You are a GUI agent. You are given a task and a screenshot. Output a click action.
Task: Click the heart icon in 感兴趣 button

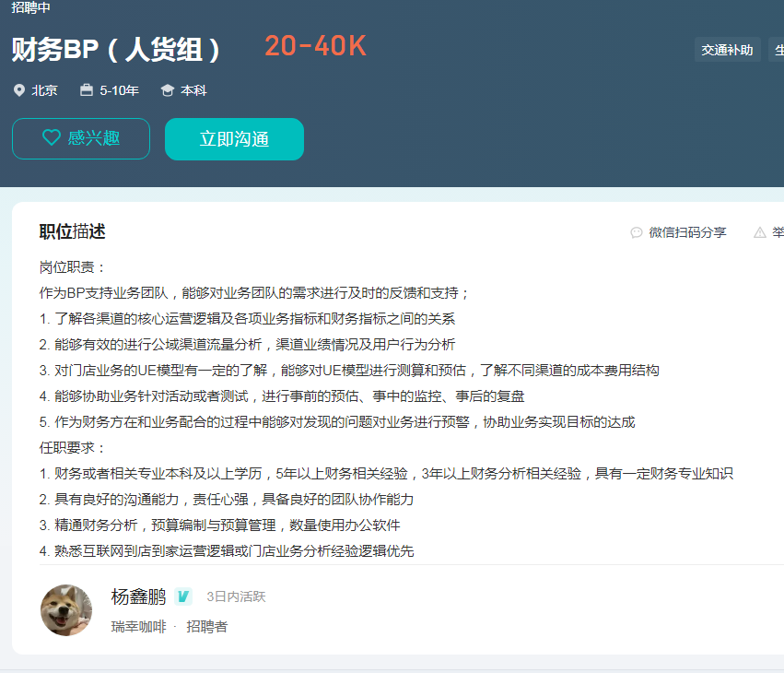coord(52,138)
